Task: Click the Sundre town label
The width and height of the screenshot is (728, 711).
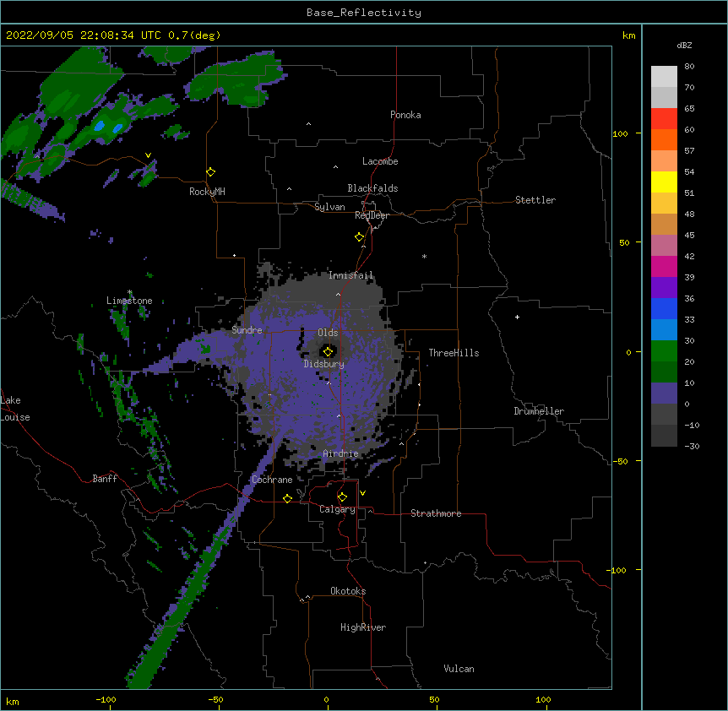Action: point(247,330)
